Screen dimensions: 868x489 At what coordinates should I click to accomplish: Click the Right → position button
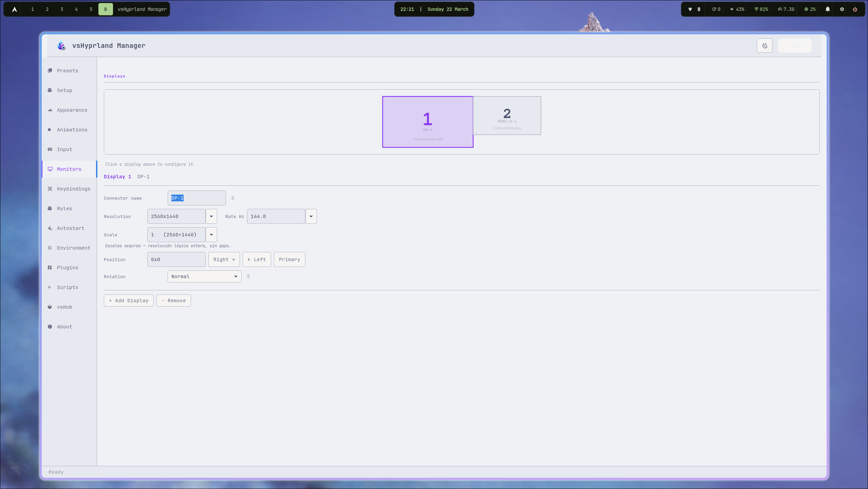224,259
